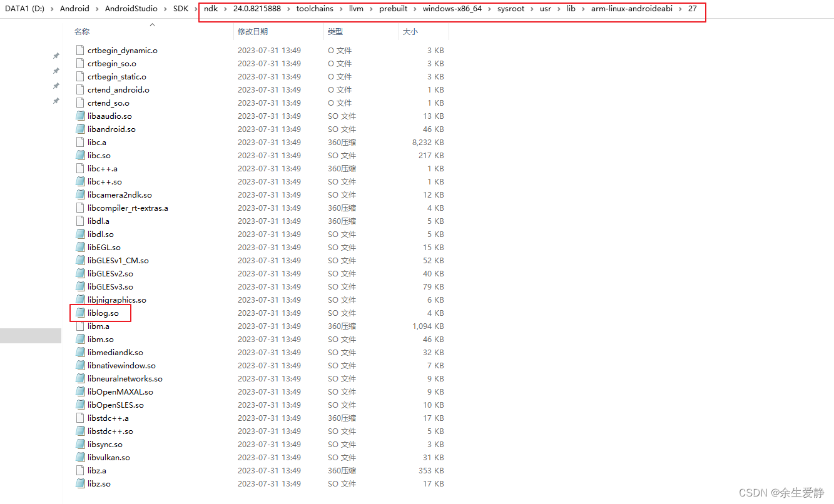This screenshot has height=504, width=834.
Task: Click the libGLESv3.so file icon
Action: click(79, 286)
